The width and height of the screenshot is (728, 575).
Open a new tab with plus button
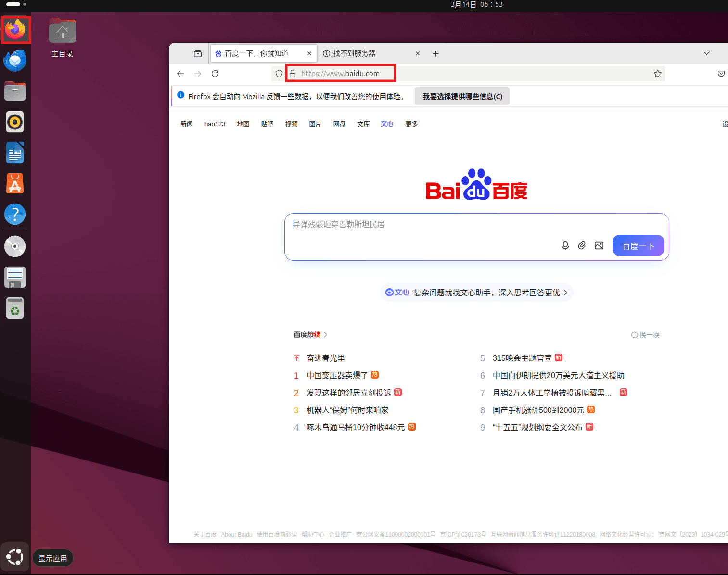pyautogui.click(x=435, y=53)
